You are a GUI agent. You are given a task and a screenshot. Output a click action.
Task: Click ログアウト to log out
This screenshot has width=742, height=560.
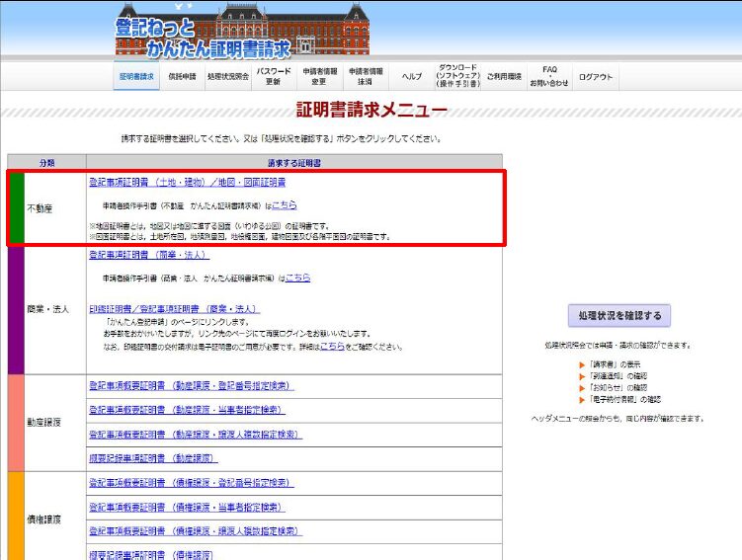596,77
